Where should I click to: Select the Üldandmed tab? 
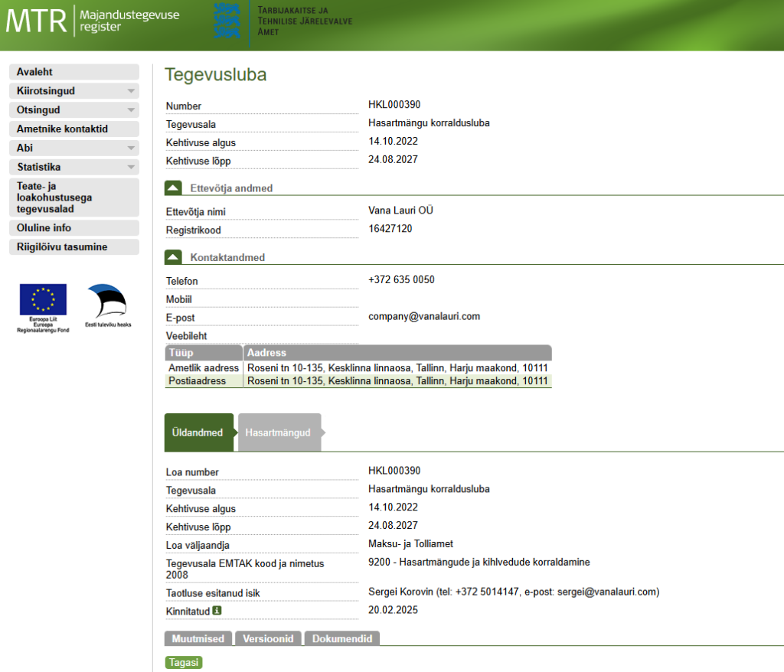point(198,432)
